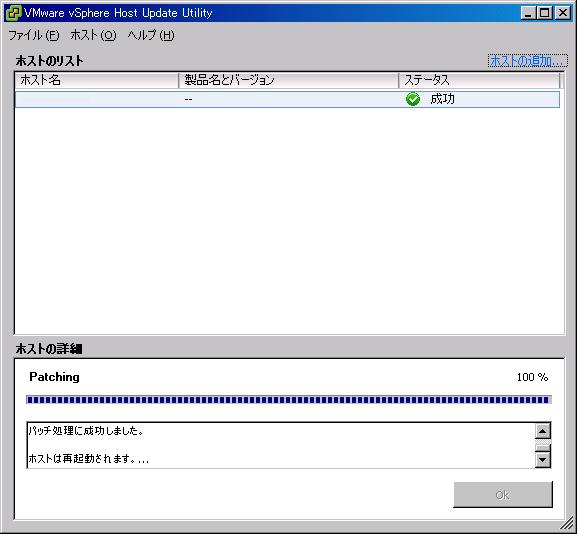This screenshot has height=534, width=577.
Task: Click inside the patch message log box
Action: (x=281, y=445)
